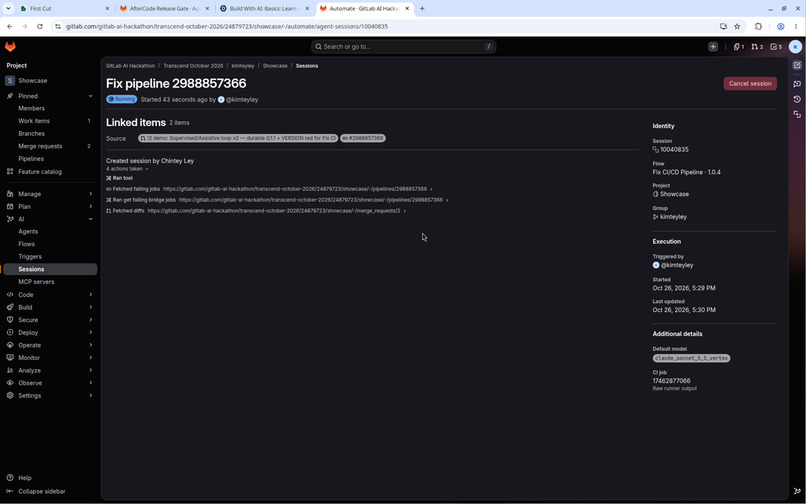Image resolution: width=806 pixels, height=504 pixels.
Task: Open the sessions icon in right rail
Action: coord(797,114)
